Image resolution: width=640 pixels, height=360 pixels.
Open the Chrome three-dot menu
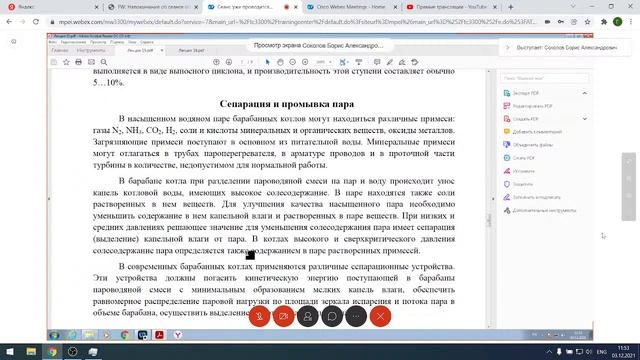tap(631, 22)
